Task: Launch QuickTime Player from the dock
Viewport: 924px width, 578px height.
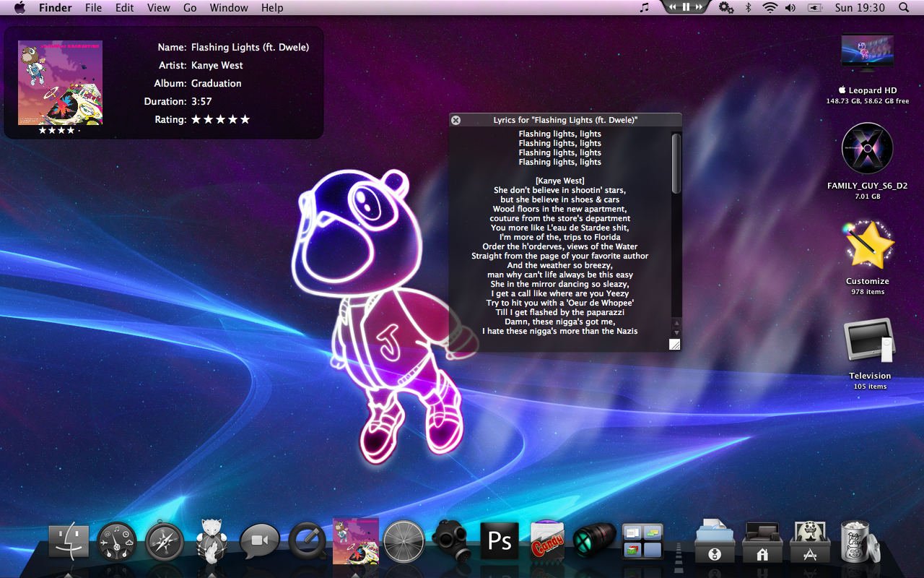Action: coord(308,542)
